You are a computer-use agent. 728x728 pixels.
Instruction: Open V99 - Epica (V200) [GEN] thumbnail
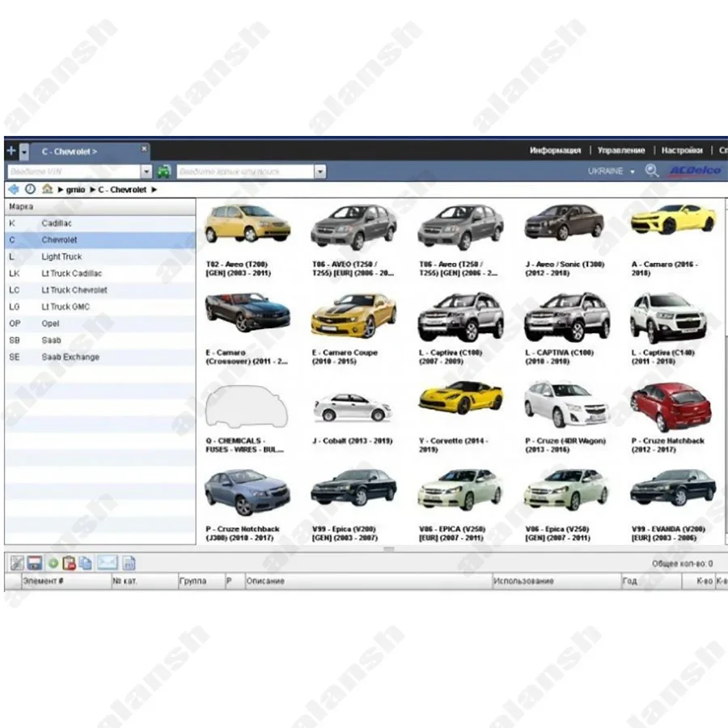point(353,487)
